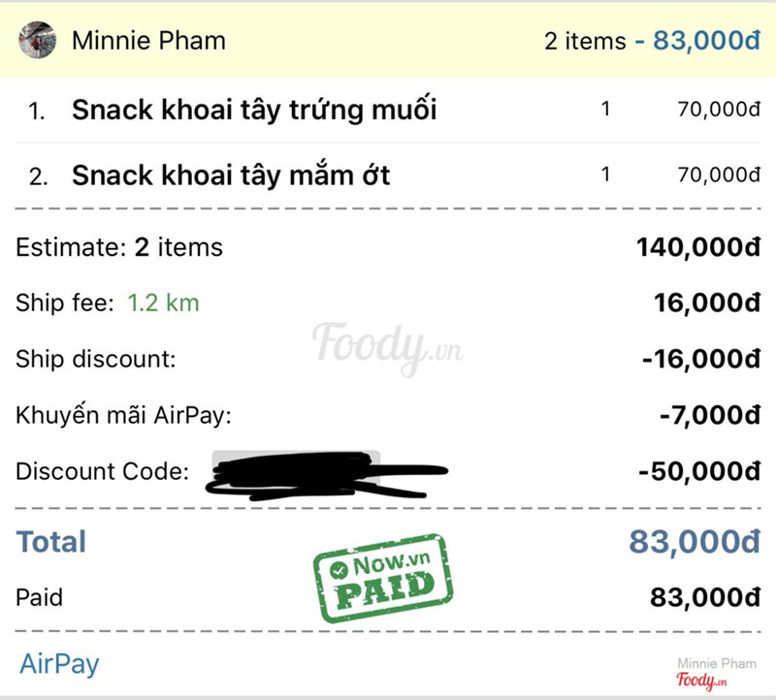
Task: Open the Minnie Pham user name
Action: tap(148, 41)
